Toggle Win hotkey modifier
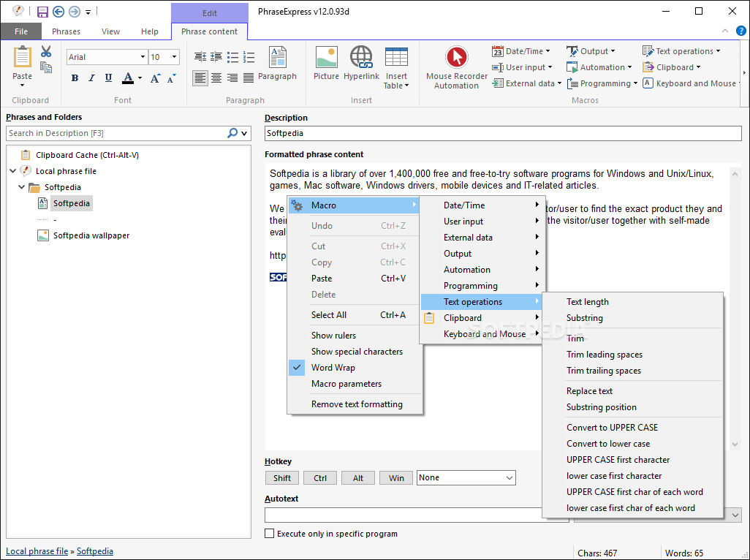Image resolution: width=750 pixels, height=560 pixels. (396, 477)
